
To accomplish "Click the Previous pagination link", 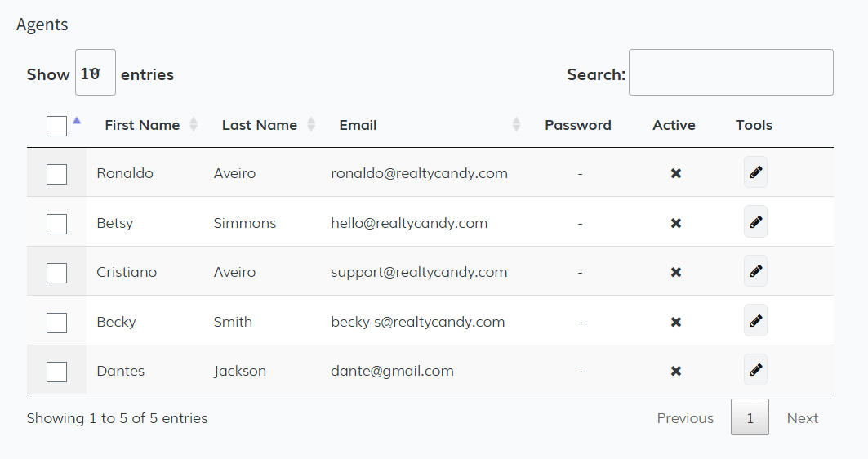I will 685,418.
